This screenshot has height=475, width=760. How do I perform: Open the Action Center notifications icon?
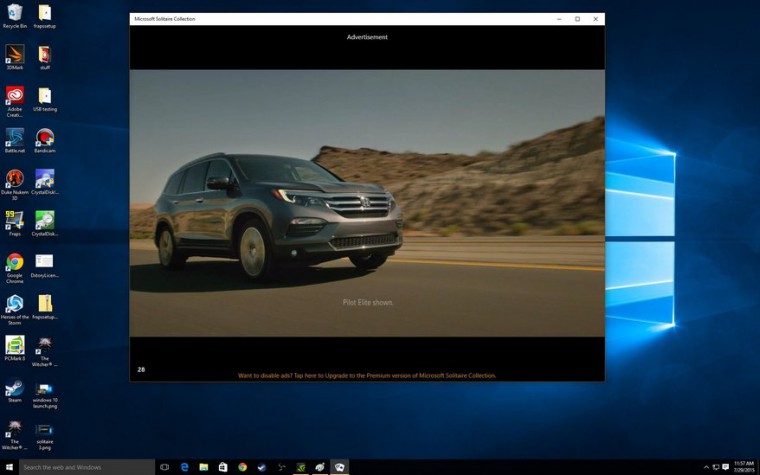726,467
